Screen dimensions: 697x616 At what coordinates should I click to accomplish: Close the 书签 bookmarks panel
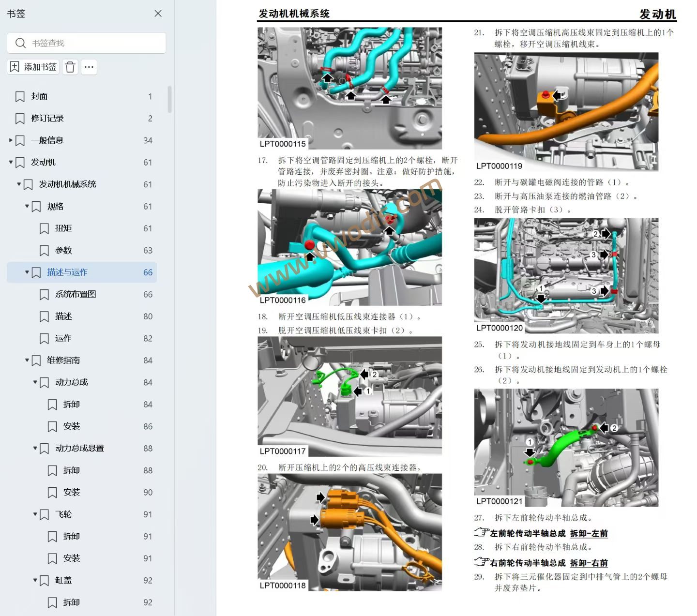[158, 14]
